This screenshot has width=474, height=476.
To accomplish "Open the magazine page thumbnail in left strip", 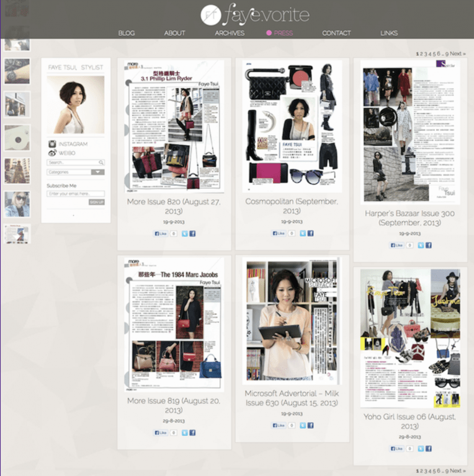I will pos(17,234).
